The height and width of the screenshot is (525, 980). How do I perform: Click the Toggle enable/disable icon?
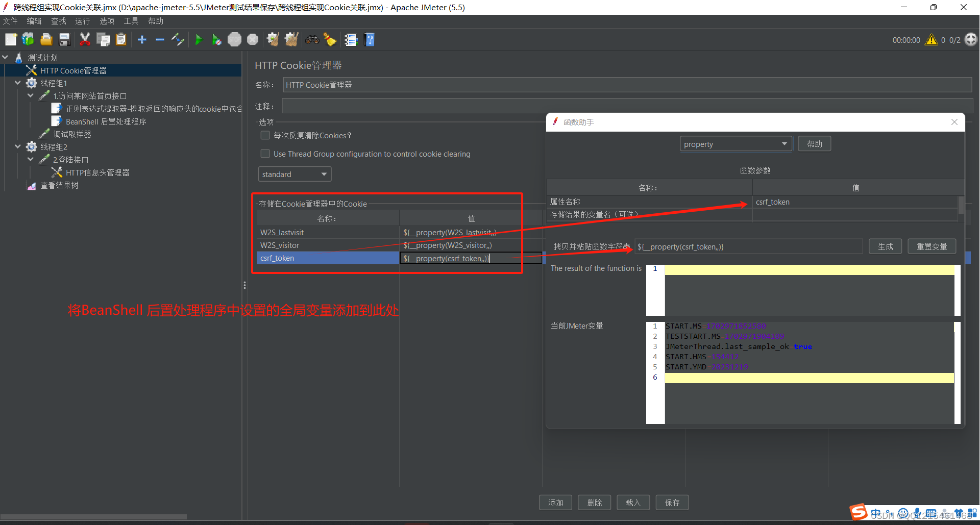178,40
